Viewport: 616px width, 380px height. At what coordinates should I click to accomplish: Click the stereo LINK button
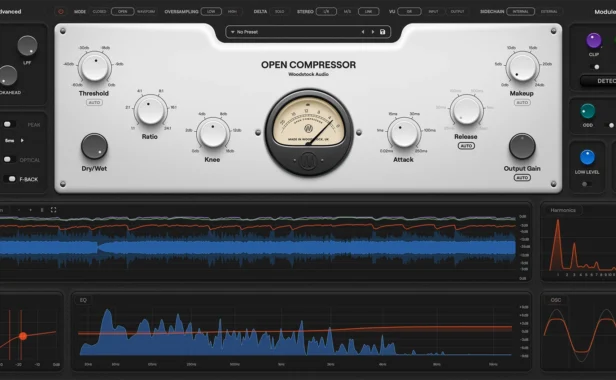368,12
